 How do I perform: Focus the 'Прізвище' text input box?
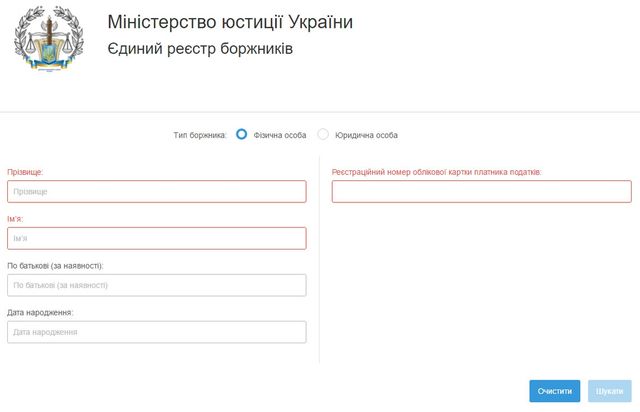click(156, 191)
